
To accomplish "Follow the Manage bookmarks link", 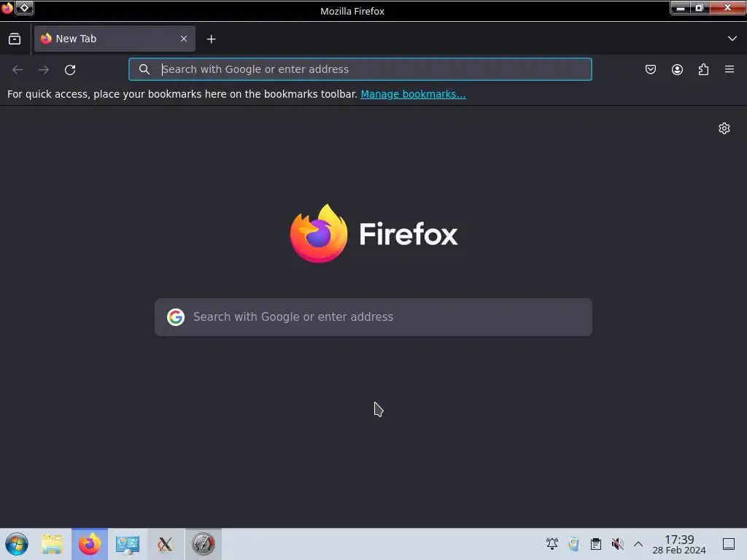I will coord(413,94).
